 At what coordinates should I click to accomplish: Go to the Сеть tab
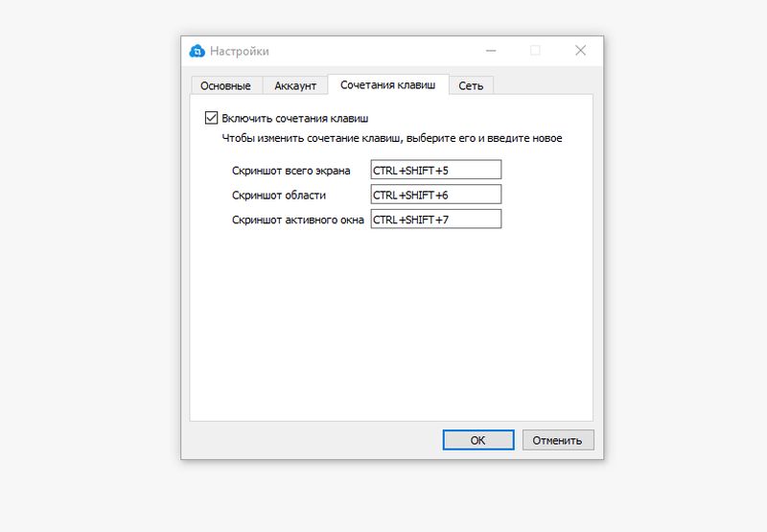471,85
